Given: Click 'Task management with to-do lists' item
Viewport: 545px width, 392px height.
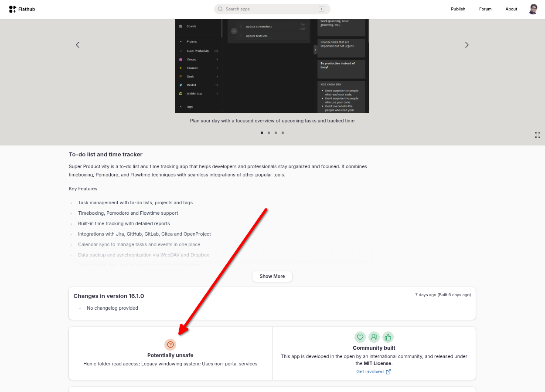Looking at the screenshot, I should [135, 203].
